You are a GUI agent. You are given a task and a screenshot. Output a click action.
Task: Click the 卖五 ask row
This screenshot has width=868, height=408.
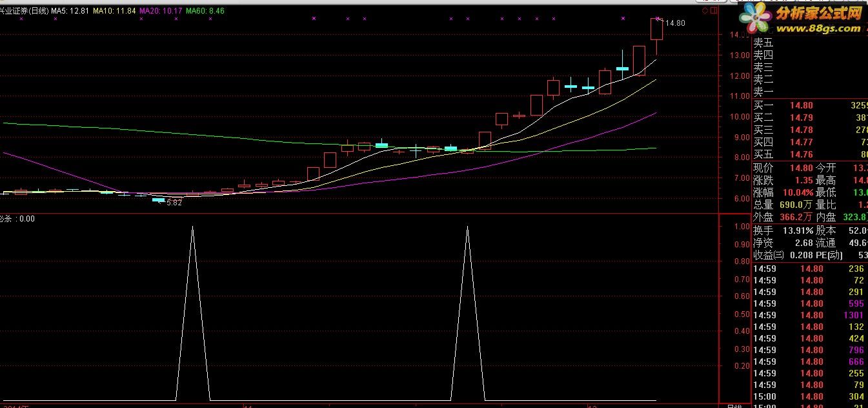tap(811, 43)
